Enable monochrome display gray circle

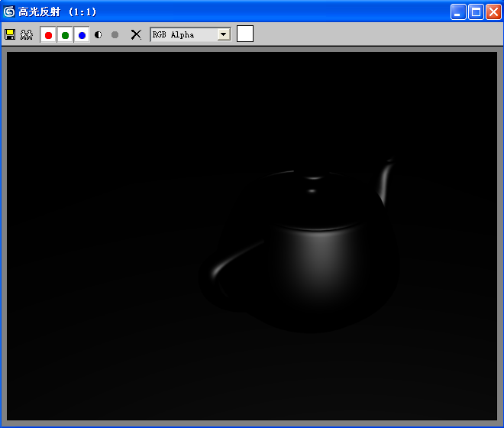[x=115, y=34]
